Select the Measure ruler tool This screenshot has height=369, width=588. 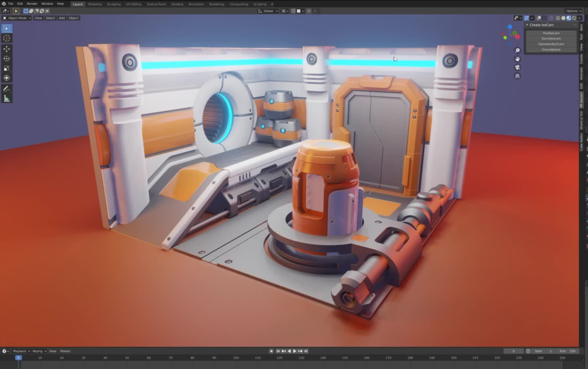(7, 99)
